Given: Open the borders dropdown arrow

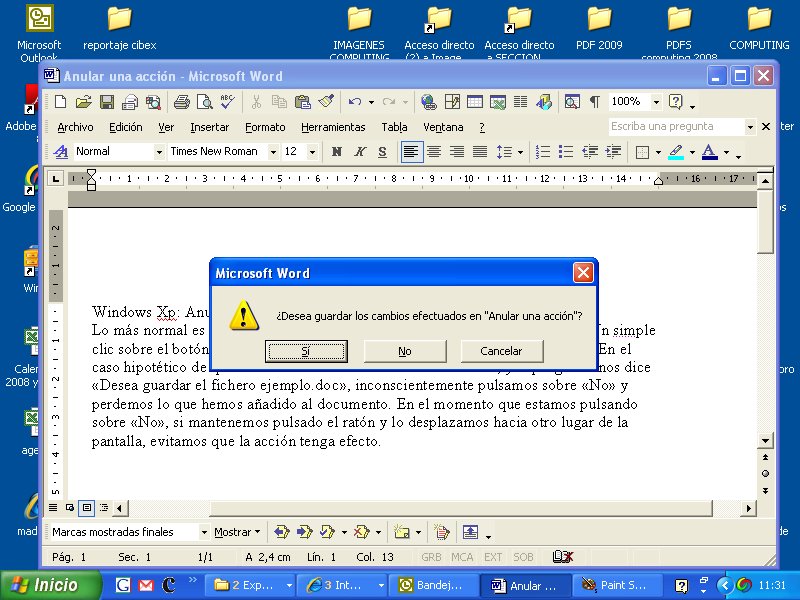Looking at the screenshot, I should [658, 152].
